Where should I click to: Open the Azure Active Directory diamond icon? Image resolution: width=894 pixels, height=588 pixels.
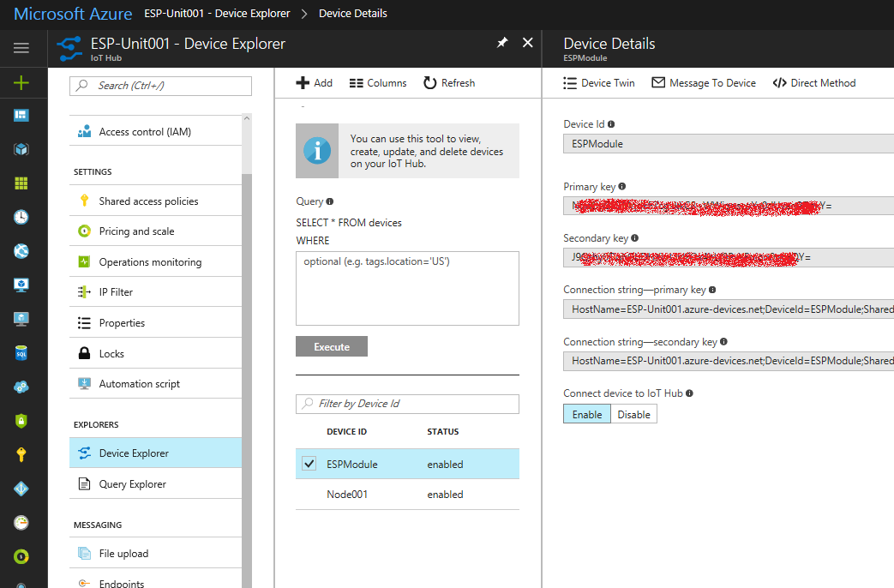(x=21, y=489)
